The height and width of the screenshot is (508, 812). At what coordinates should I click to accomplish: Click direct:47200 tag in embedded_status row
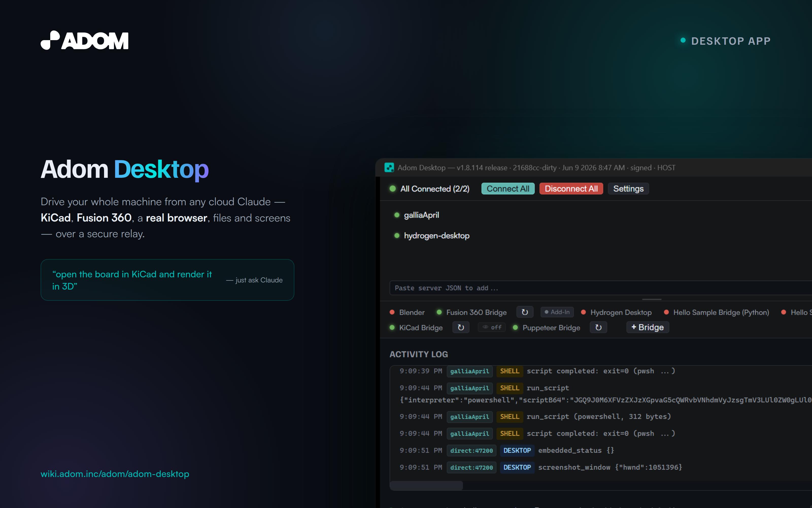tap(471, 451)
